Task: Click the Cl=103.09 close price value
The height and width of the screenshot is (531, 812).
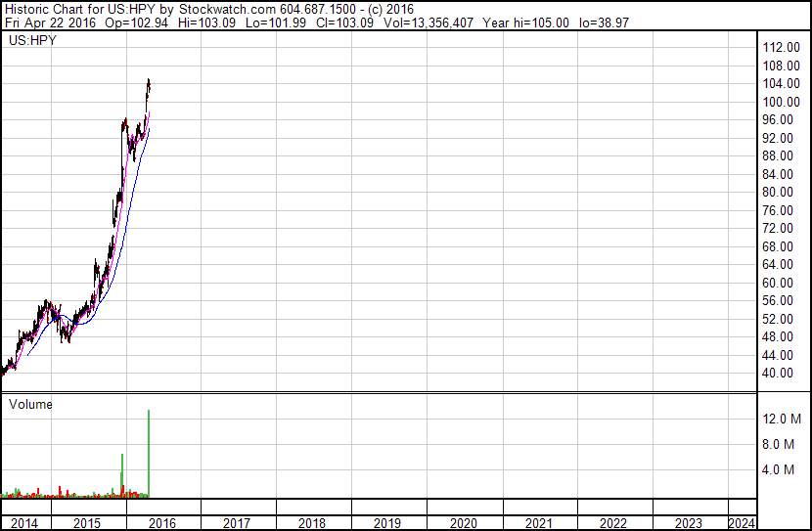Action: tap(345, 22)
